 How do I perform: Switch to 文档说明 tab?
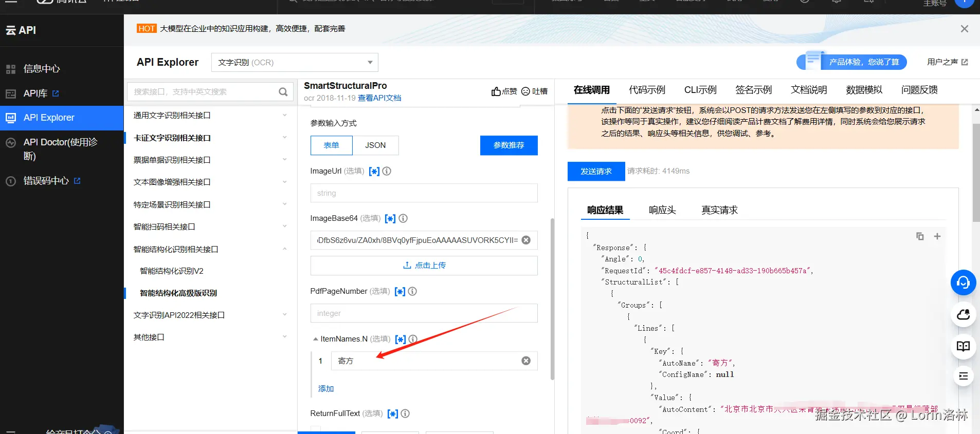tap(809, 90)
